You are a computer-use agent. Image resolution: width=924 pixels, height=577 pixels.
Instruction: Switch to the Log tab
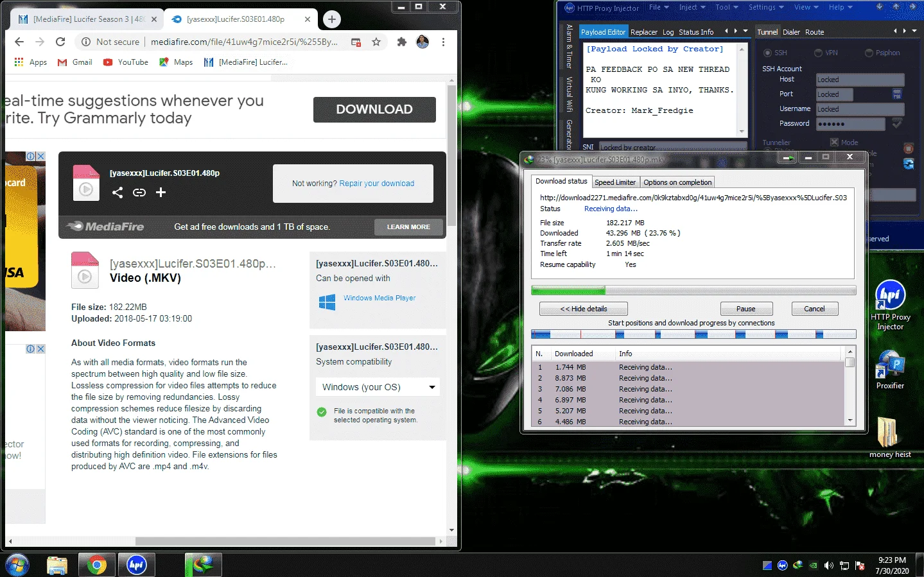[x=668, y=32]
